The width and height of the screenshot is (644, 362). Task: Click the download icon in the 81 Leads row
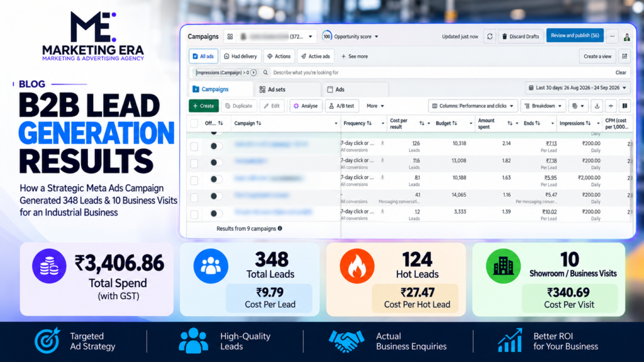[382, 177]
